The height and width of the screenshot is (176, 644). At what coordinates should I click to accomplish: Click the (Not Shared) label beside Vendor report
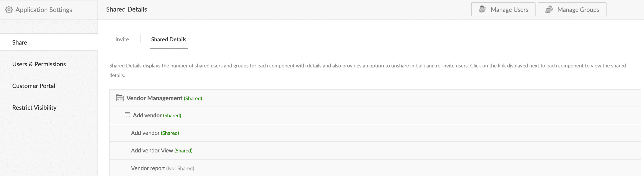pyautogui.click(x=180, y=169)
